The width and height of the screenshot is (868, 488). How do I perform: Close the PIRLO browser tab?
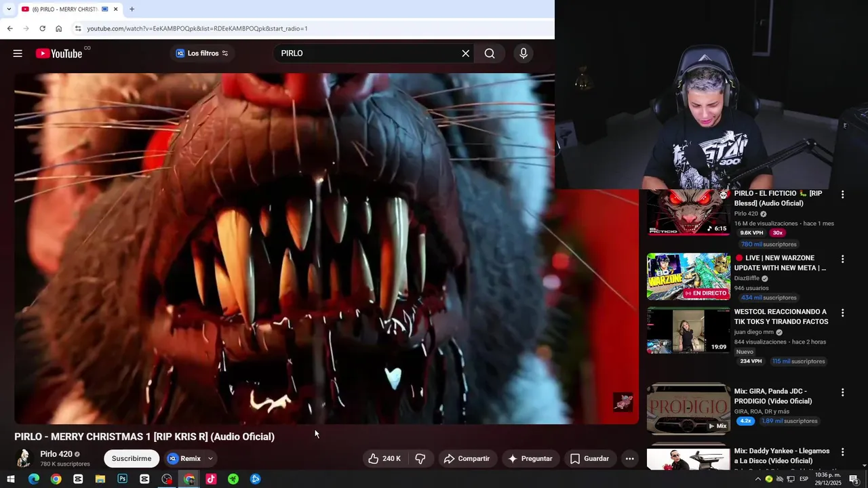[x=115, y=9]
